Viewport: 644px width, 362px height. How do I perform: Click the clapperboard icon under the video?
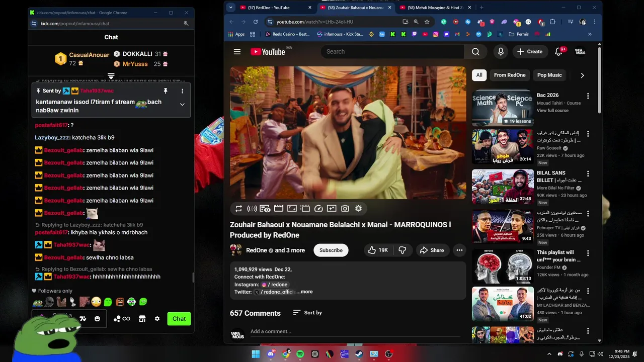[278, 208]
